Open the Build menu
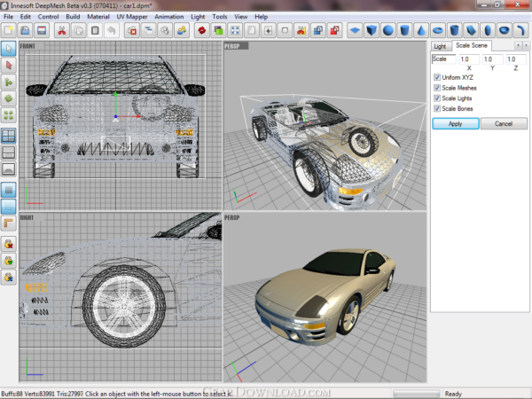532x399 pixels. click(73, 17)
